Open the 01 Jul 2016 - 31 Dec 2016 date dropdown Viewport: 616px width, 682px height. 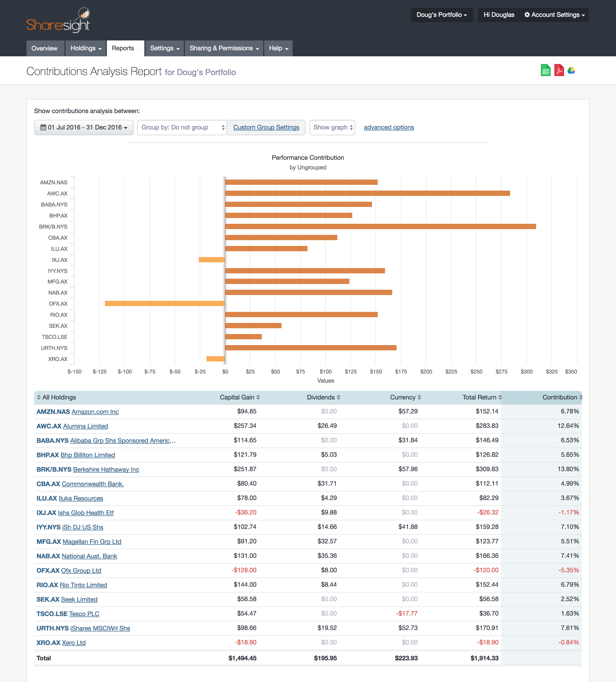tap(83, 128)
